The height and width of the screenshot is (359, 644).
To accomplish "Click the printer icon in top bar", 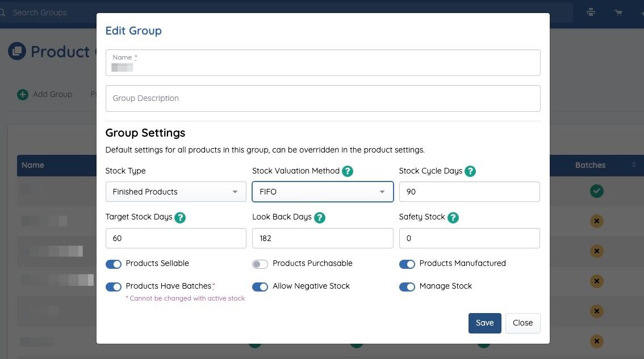I will coord(591,12).
